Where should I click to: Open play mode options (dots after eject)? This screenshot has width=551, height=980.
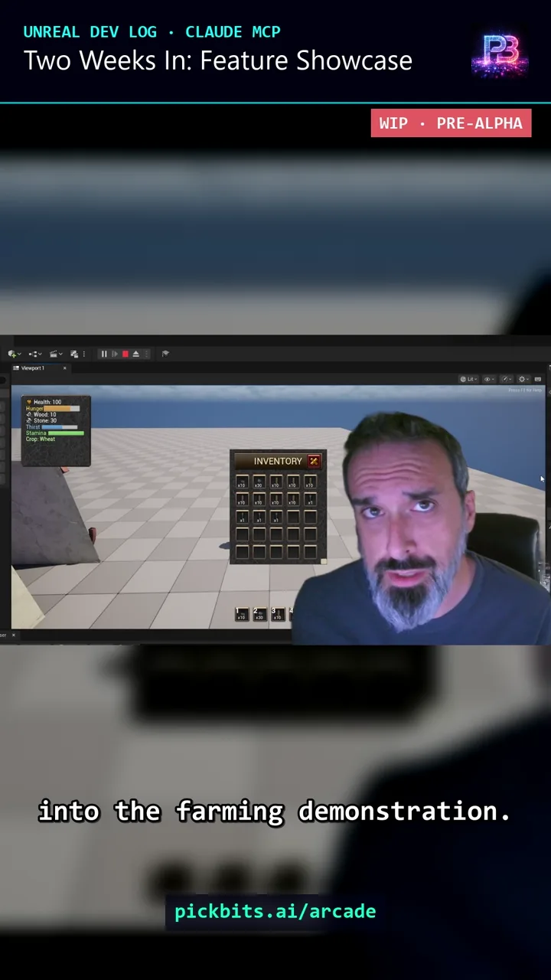146,354
